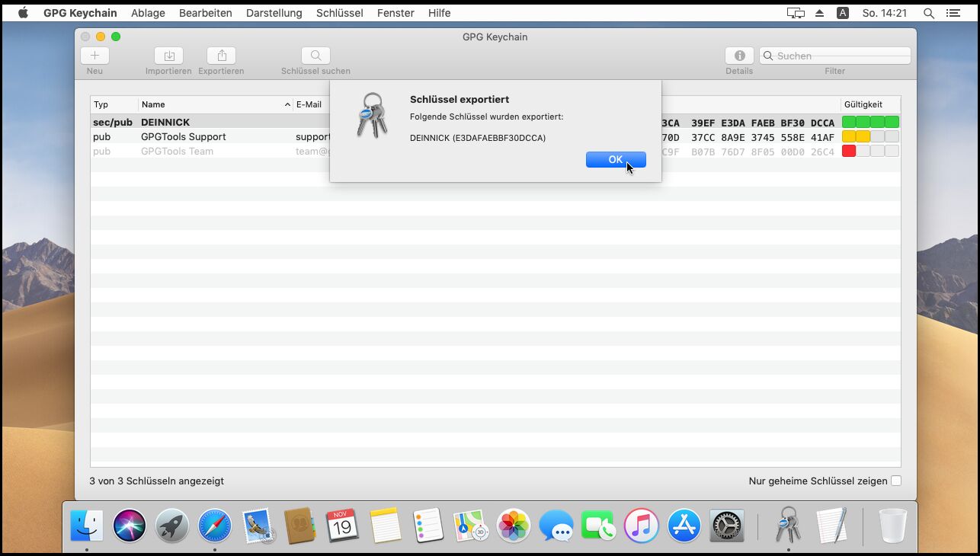Open Spotlight search in menu bar
This screenshot has width=980, height=556.
[928, 13]
